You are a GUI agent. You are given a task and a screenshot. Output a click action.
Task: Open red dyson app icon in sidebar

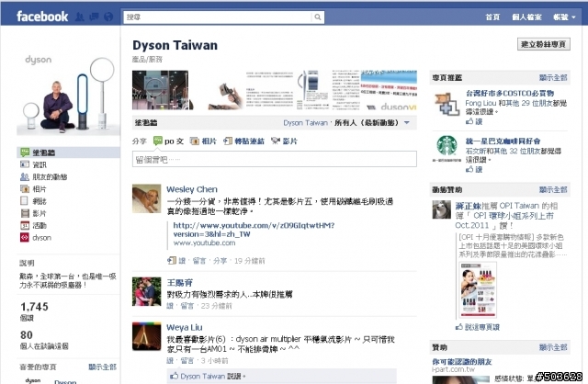pyautogui.click(x=25, y=237)
